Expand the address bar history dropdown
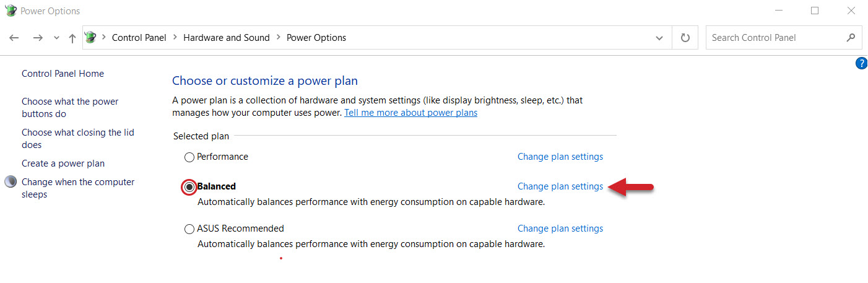Image resolution: width=868 pixels, height=283 pixels. [659, 38]
